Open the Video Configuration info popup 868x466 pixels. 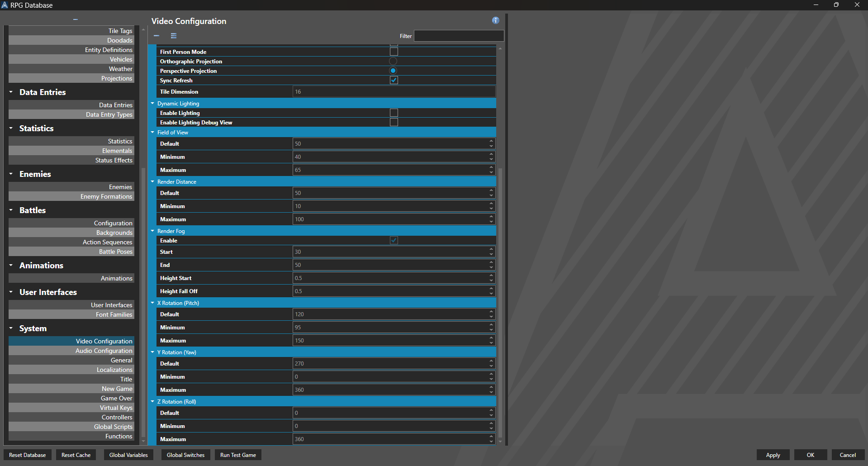(x=495, y=20)
